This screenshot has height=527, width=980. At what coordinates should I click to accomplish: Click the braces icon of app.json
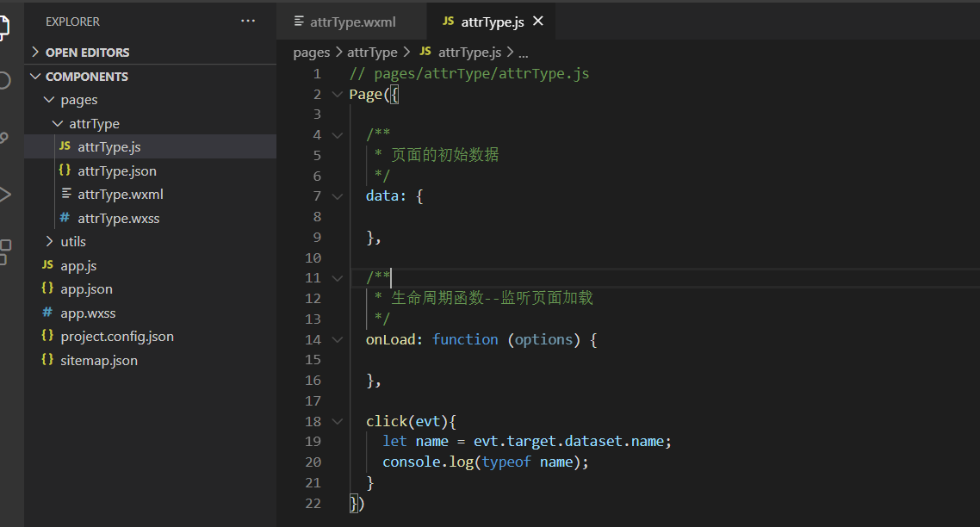pos(47,288)
